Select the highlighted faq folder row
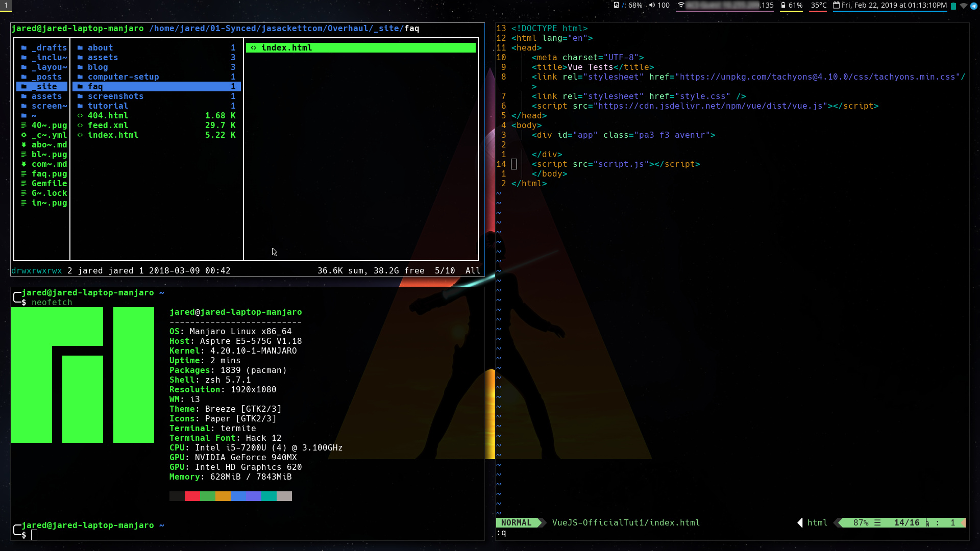This screenshot has height=551, width=980. pos(156,87)
